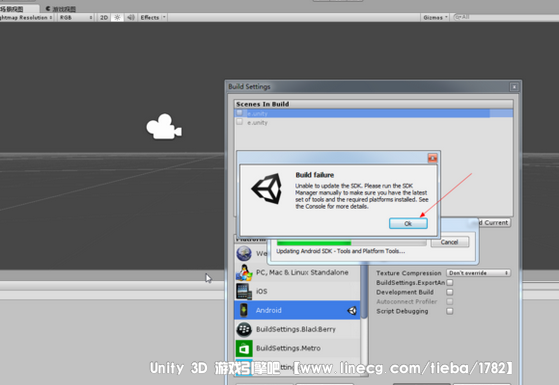Select the camera gizmo in Scene view

[x=164, y=127]
